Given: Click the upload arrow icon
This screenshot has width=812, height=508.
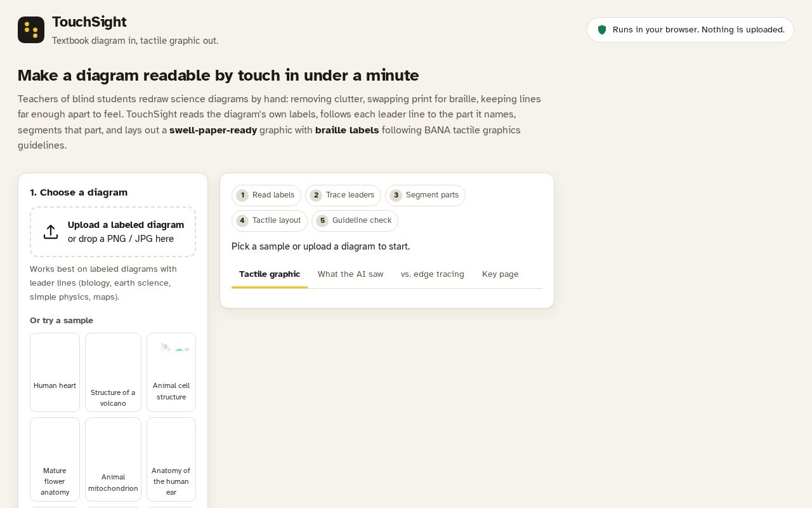Looking at the screenshot, I should pyautogui.click(x=51, y=232).
